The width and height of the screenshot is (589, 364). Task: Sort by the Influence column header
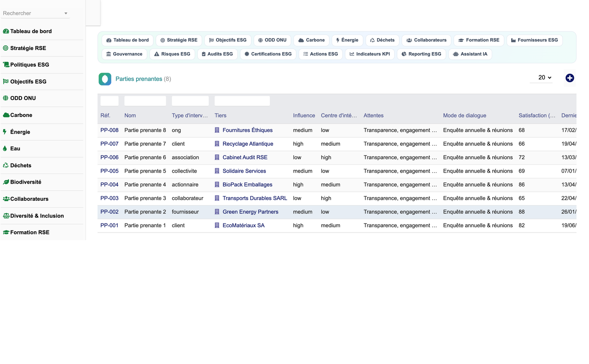pyautogui.click(x=304, y=116)
